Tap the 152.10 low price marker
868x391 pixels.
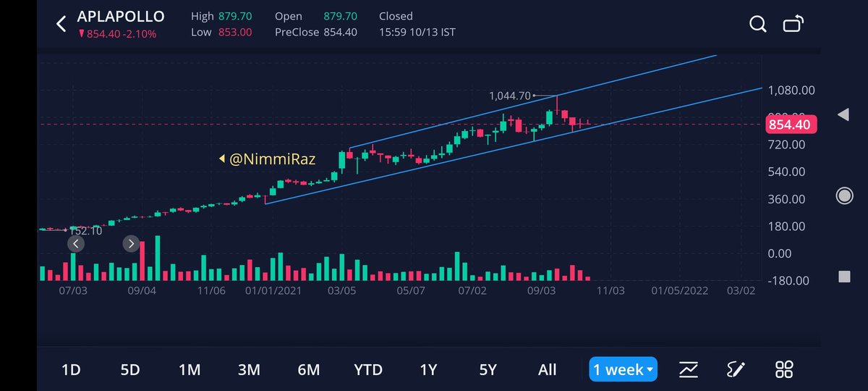click(85, 230)
